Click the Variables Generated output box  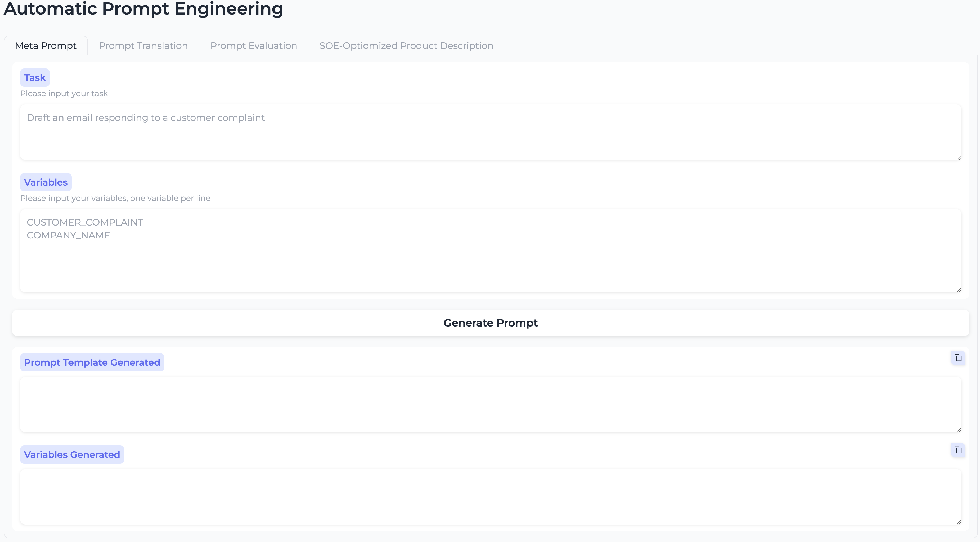tap(490, 496)
